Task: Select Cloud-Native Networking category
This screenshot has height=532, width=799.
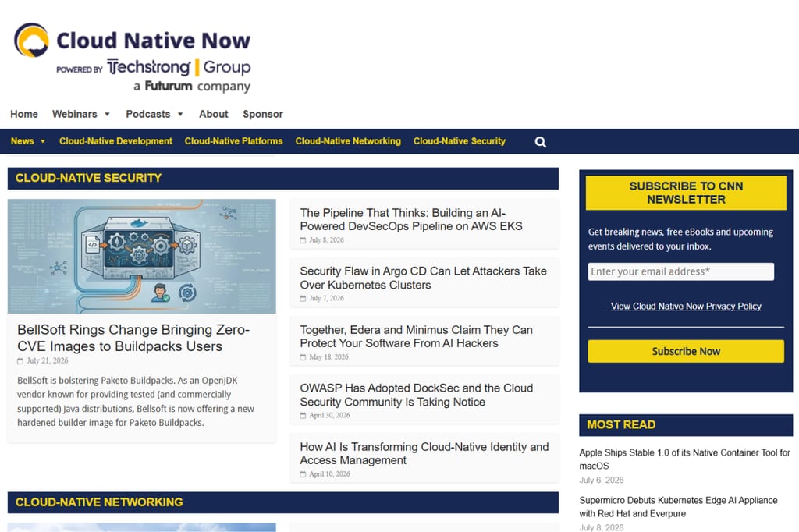Action: [x=348, y=141]
